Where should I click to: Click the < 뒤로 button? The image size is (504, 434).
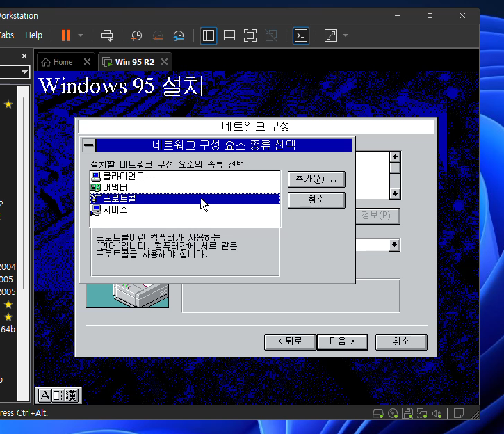(290, 341)
